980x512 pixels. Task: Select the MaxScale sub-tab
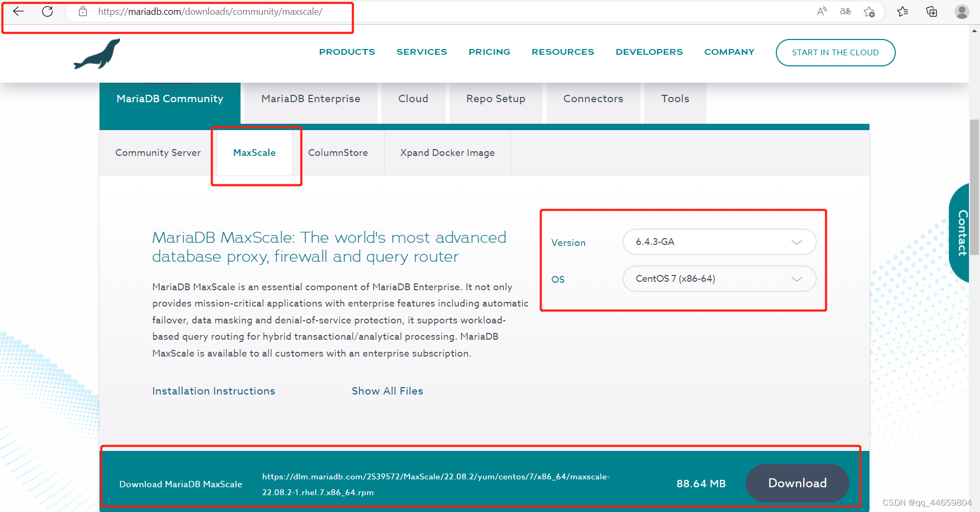click(255, 153)
